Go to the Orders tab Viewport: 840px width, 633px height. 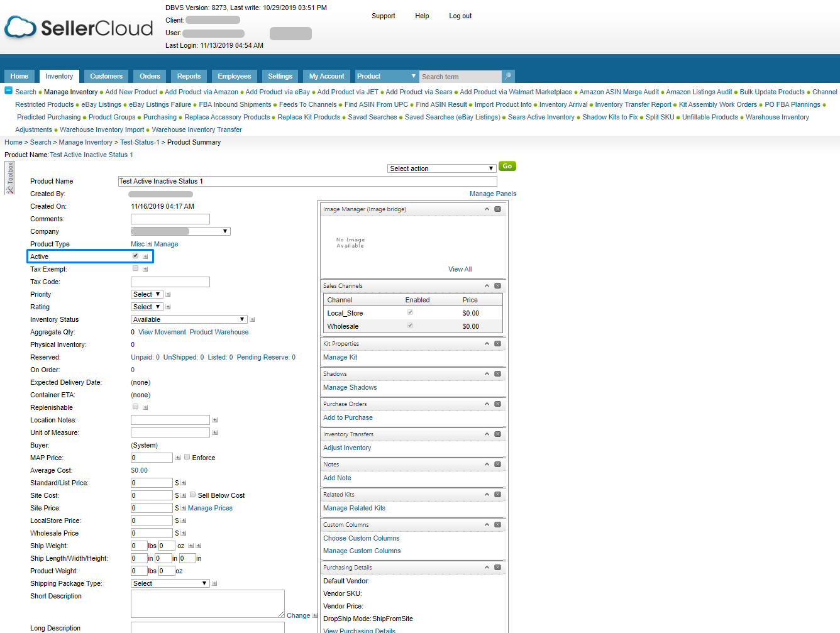pyautogui.click(x=150, y=77)
